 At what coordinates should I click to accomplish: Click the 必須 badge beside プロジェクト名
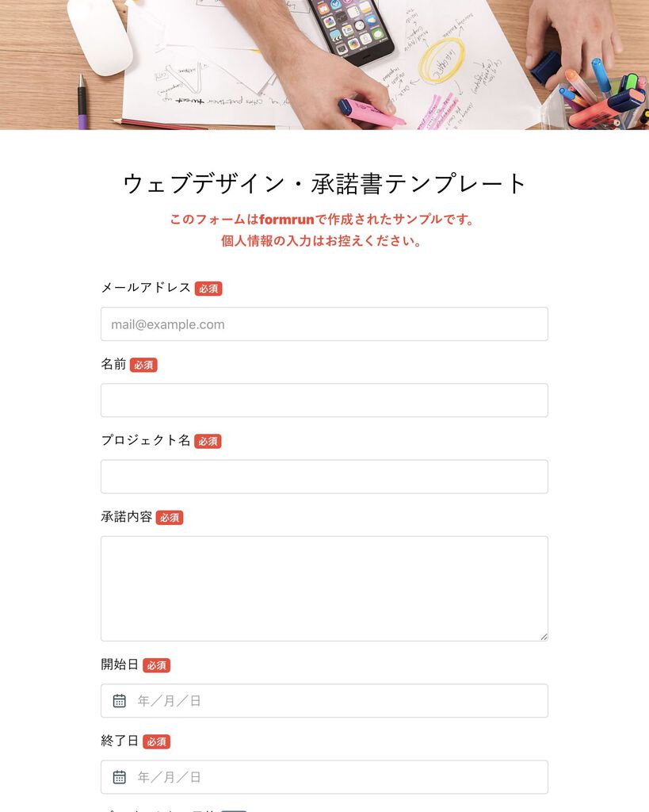click(x=208, y=441)
